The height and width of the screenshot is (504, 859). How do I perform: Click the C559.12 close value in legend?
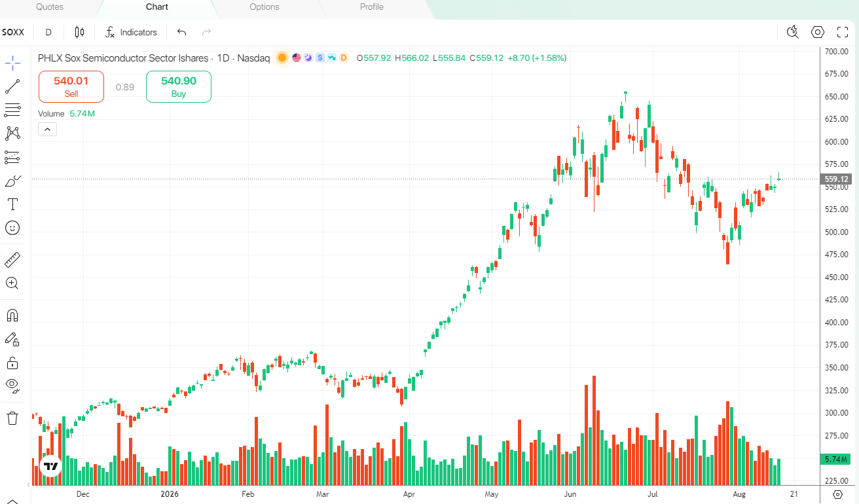486,58
